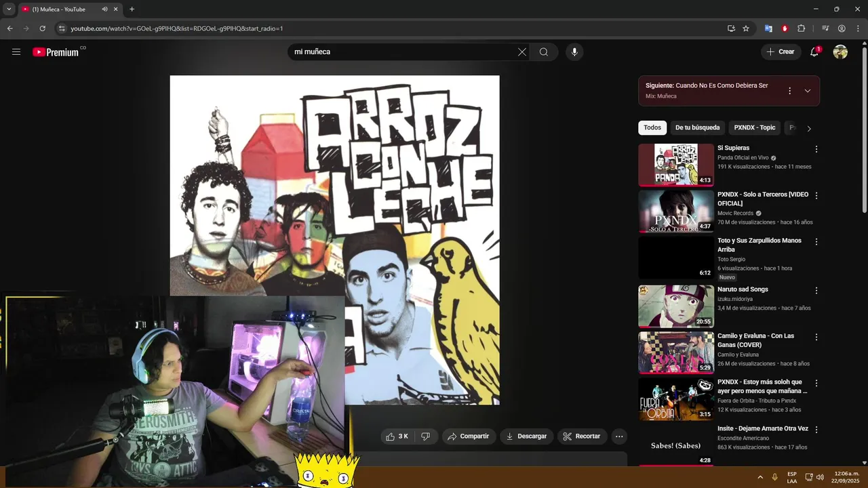Open the Si Supieras video thumbnail
The height and width of the screenshot is (488, 868).
coord(676,165)
